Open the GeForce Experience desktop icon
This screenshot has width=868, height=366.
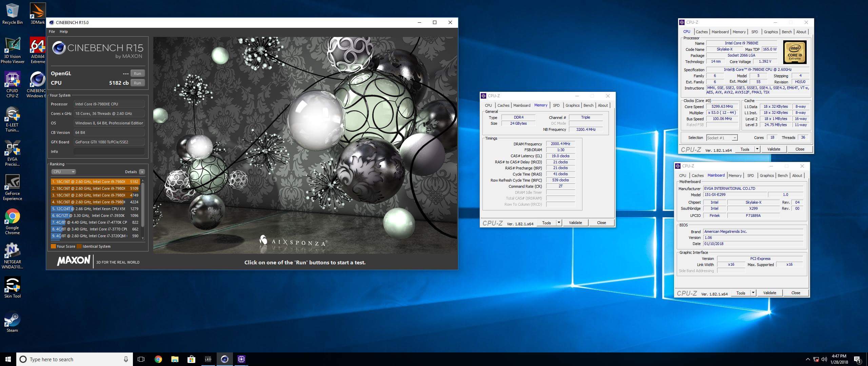pos(13,188)
